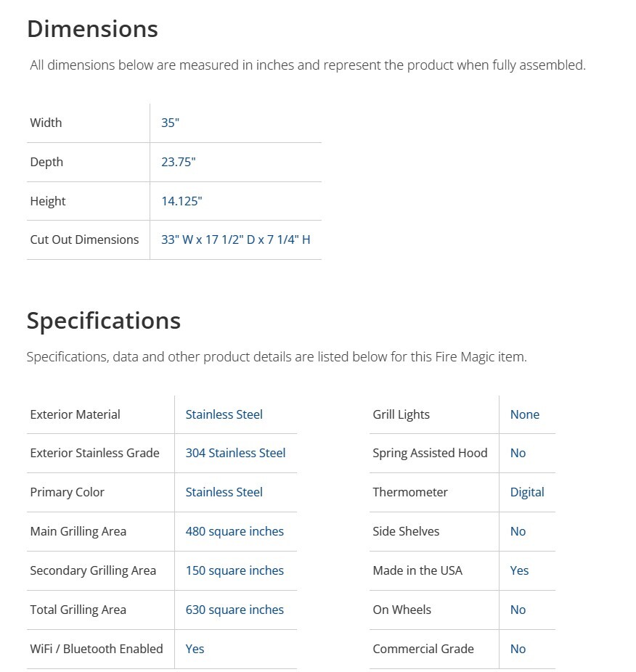
Task: Click the Specifications heading
Action: [104, 321]
